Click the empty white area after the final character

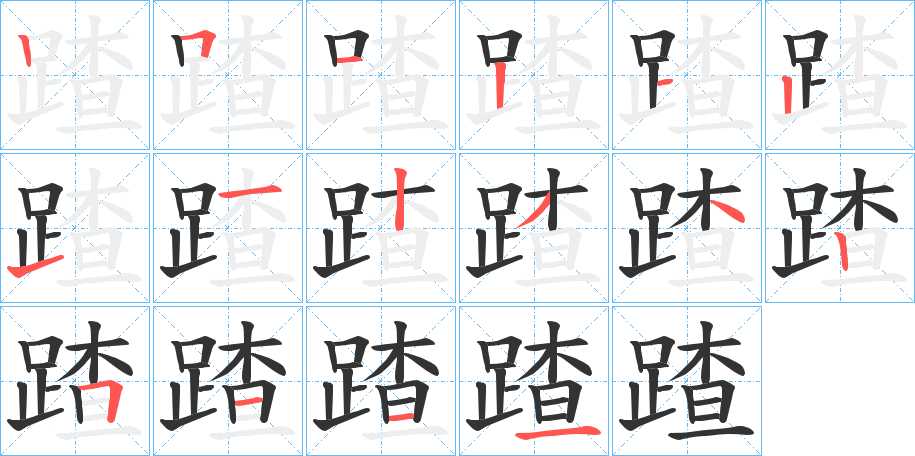[x=840, y=381]
